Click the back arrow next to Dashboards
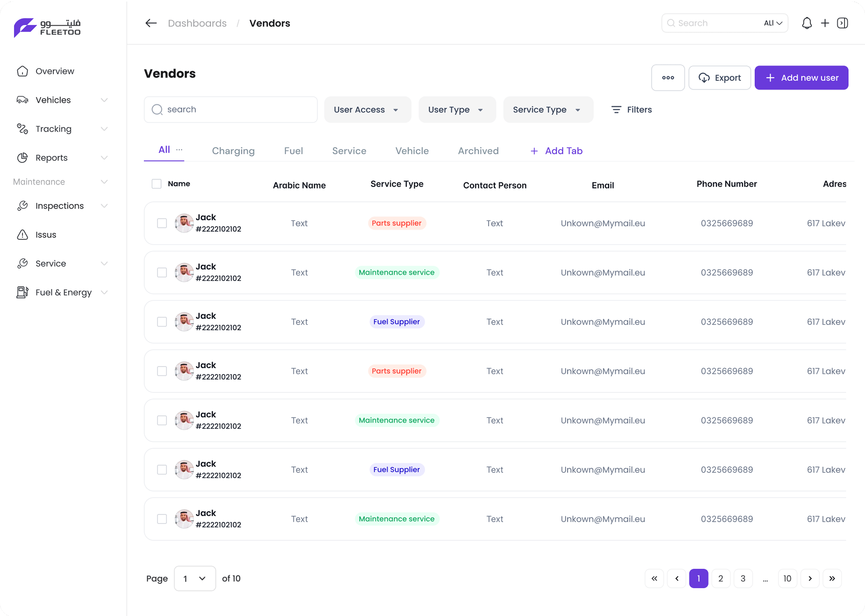The image size is (865, 616). 150,23
